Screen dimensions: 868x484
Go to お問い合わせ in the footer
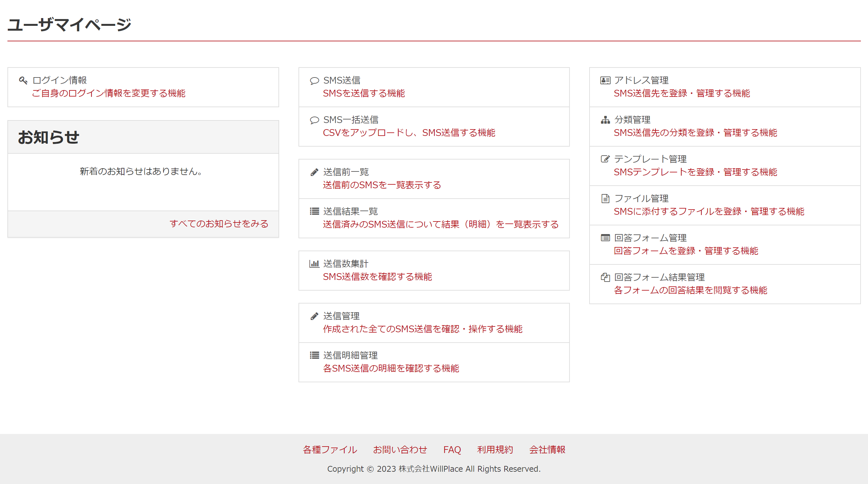point(400,450)
